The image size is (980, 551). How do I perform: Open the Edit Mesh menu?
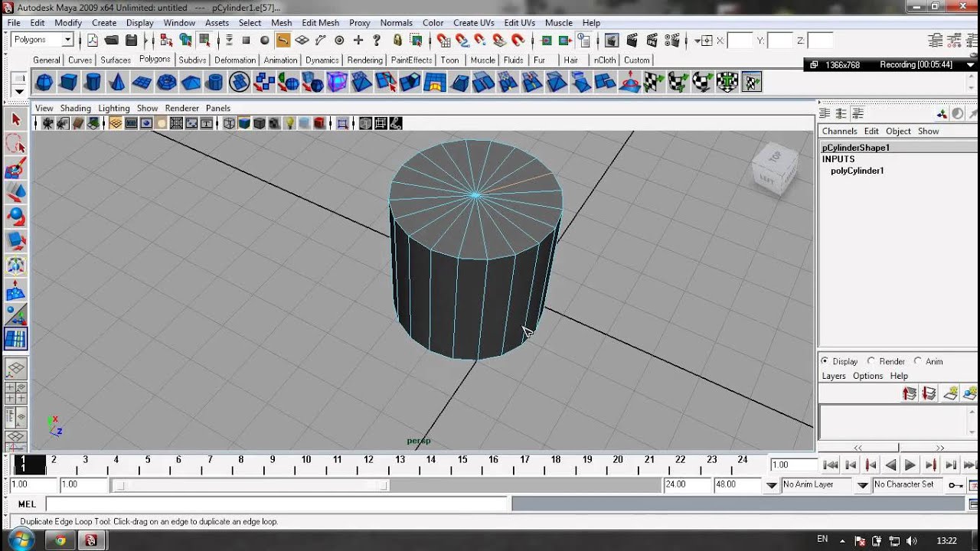tap(320, 23)
